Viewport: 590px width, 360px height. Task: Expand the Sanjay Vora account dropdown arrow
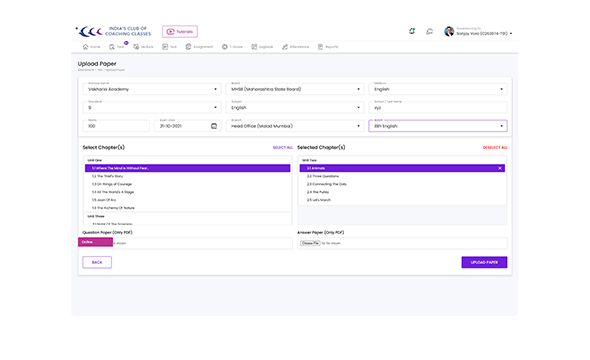click(x=511, y=33)
